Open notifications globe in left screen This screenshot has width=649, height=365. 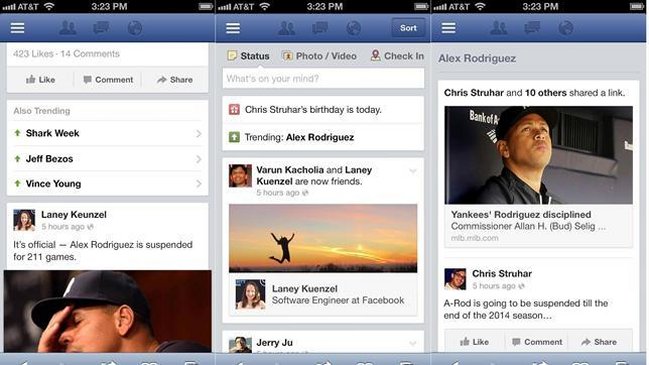tap(135, 28)
